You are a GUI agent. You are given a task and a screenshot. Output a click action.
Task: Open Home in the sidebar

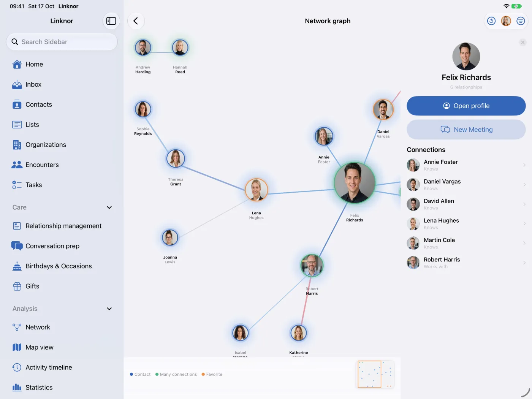(x=62, y=64)
